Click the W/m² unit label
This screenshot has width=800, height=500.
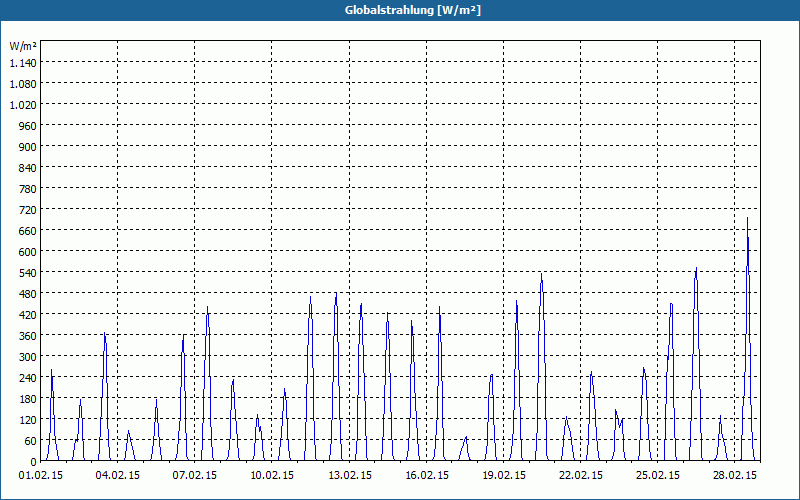click(x=23, y=46)
